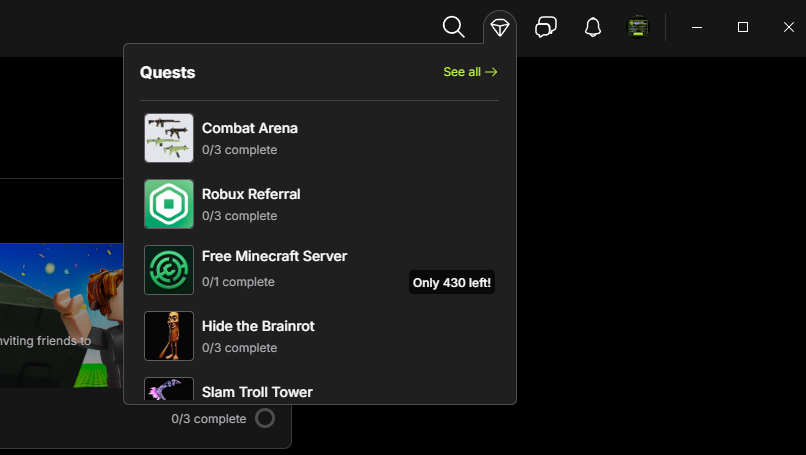Click the inviting friends banner image
Image resolution: width=806 pixels, height=455 pixels.
click(x=62, y=316)
